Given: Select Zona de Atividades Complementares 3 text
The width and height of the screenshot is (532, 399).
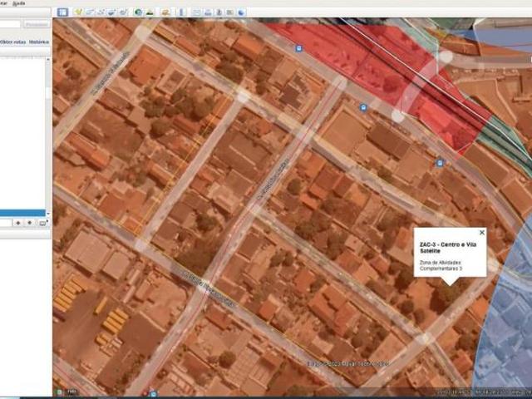Looking at the screenshot, I should click(441, 265).
